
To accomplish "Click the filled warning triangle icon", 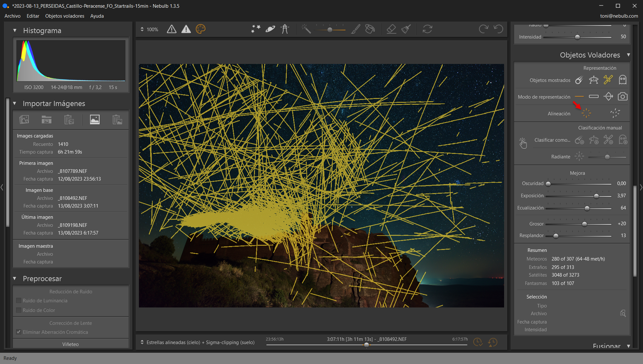I will pos(186,29).
